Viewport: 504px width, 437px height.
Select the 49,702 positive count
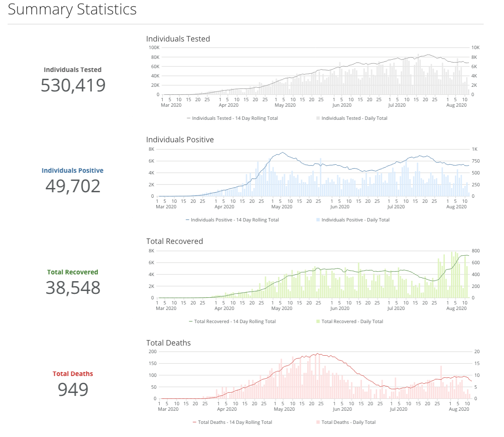[73, 186]
